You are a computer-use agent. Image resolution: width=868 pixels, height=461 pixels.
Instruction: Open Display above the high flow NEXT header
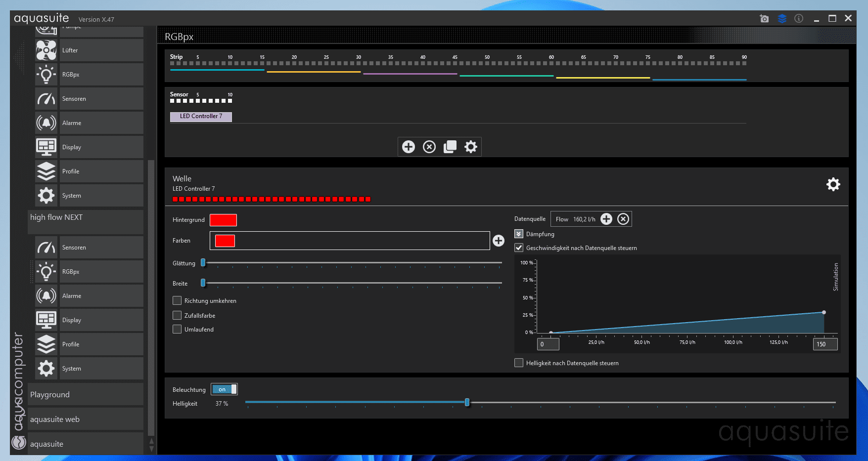89,147
